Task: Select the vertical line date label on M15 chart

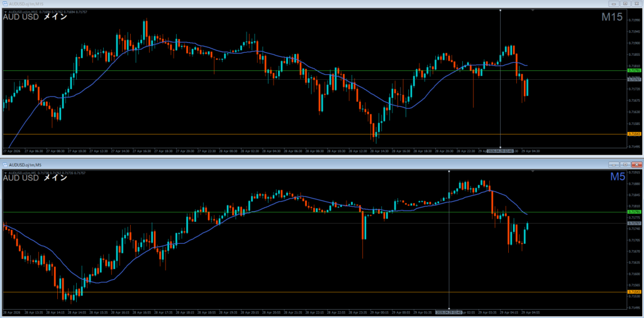Action: 500,151
